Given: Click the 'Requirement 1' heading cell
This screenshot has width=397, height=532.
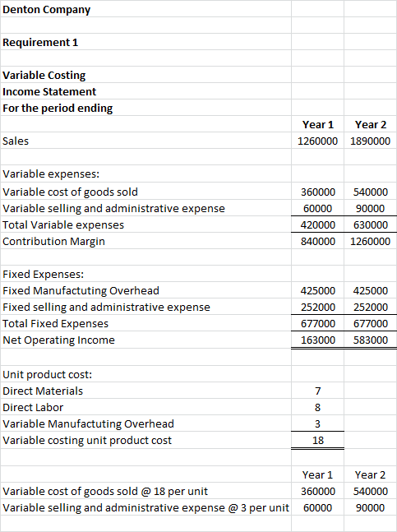Looking at the screenshot, I should tap(145, 42).
